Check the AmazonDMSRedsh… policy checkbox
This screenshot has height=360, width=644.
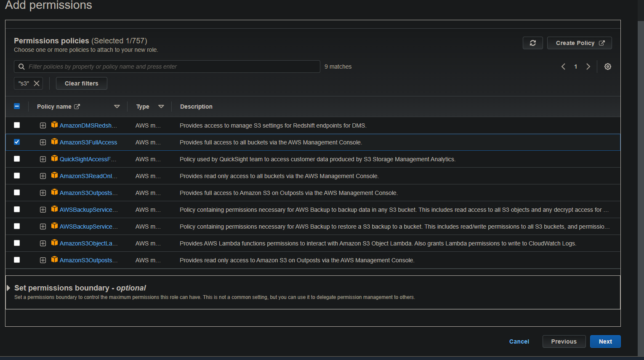click(17, 125)
